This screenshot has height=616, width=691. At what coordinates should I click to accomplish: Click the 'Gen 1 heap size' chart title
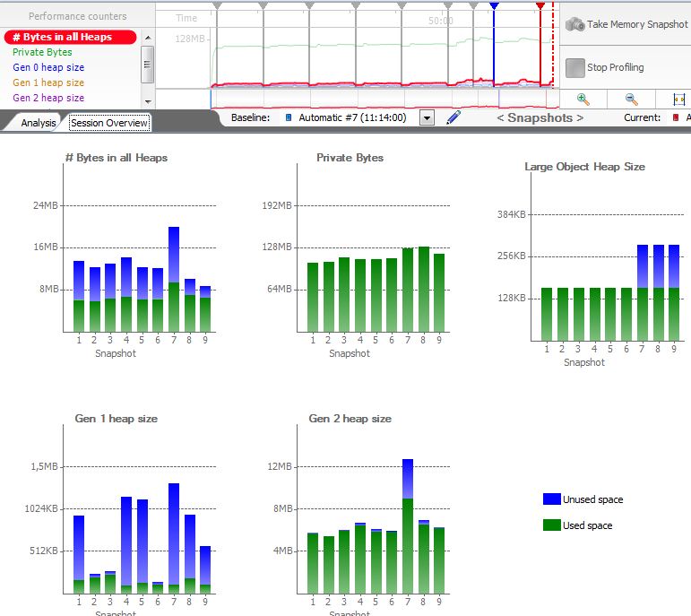click(116, 419)
